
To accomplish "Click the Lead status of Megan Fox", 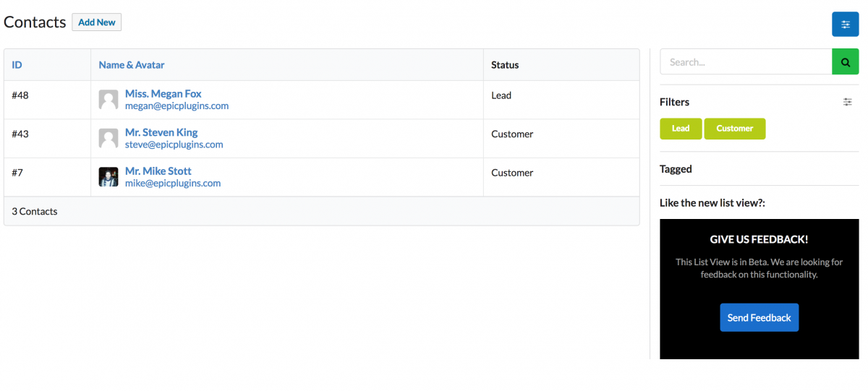I will (501, 95).
